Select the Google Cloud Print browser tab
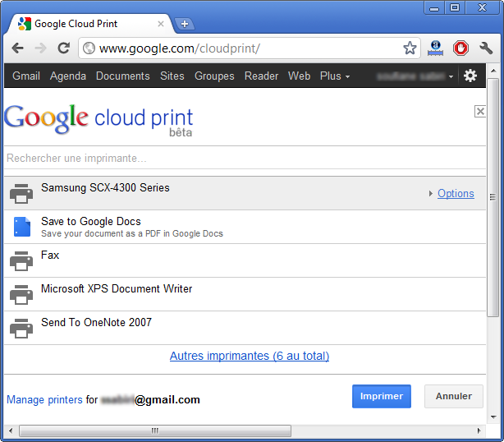The width and height of the screenshot is (504, 442). pos(91,24)
